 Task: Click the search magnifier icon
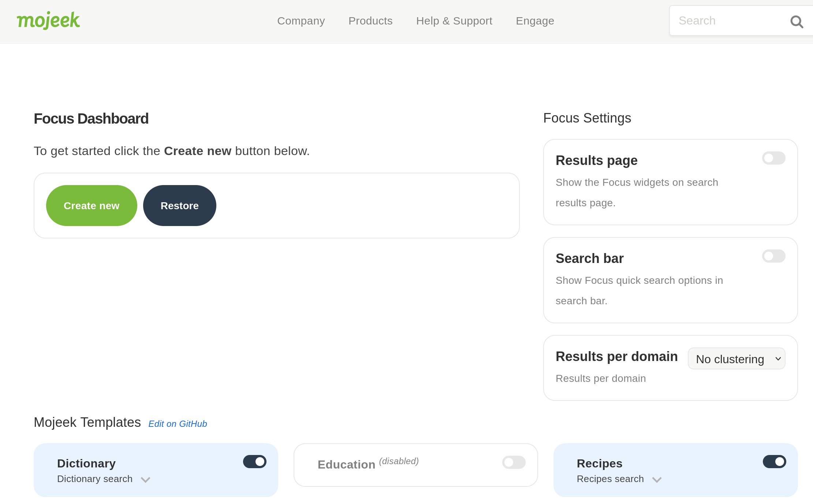coord(796,21)
